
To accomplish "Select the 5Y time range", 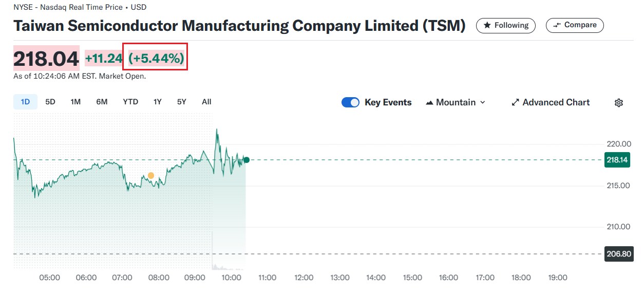I will pos(182,102).
